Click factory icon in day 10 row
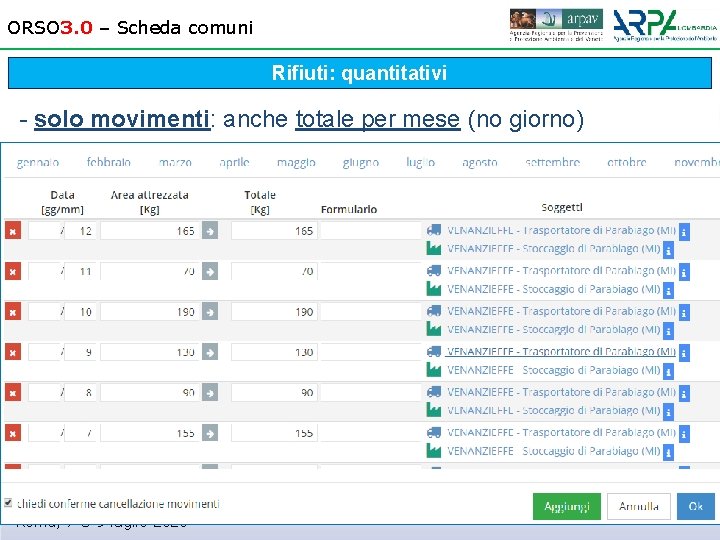This screenshot has width=720, height=540. click(433, 329)
